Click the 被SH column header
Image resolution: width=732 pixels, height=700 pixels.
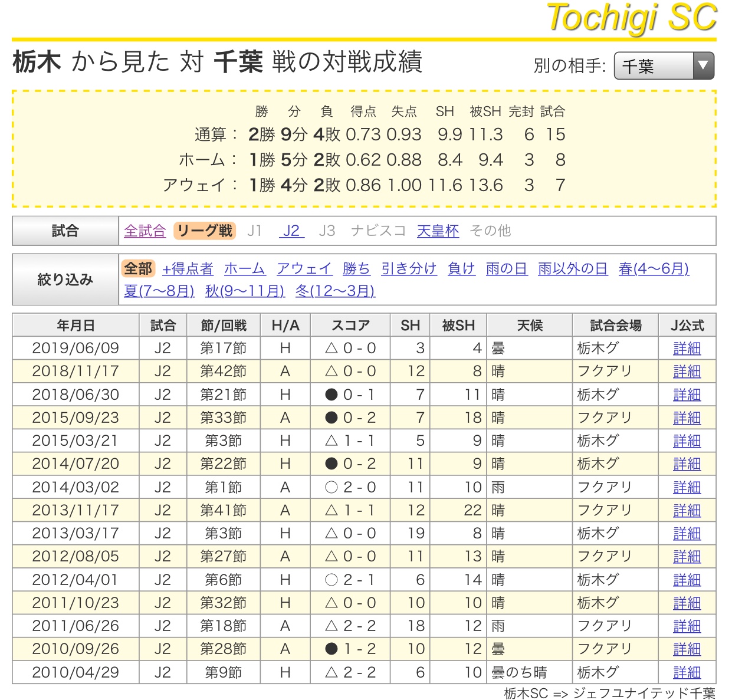[458, 326]
